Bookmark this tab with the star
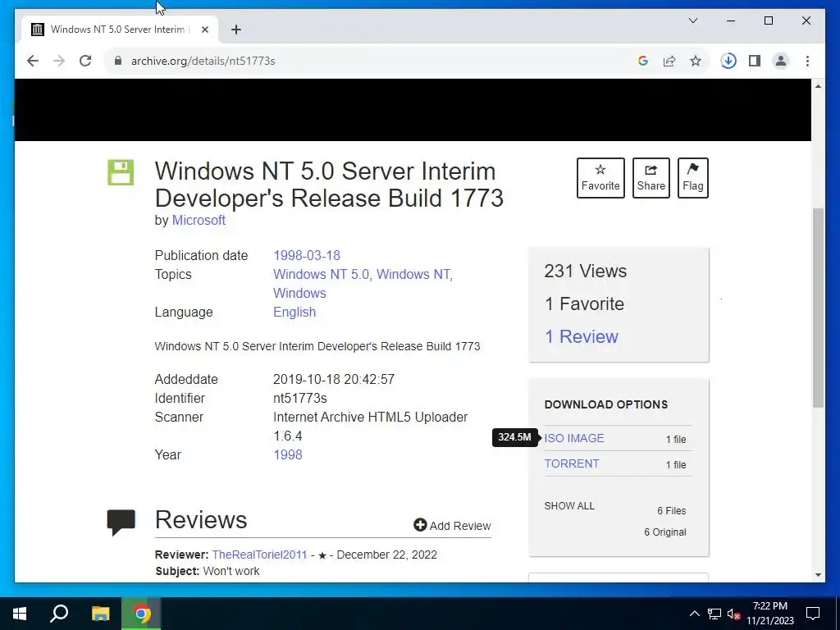The width and height of the screenshot is (840, 630). (696, 61)
